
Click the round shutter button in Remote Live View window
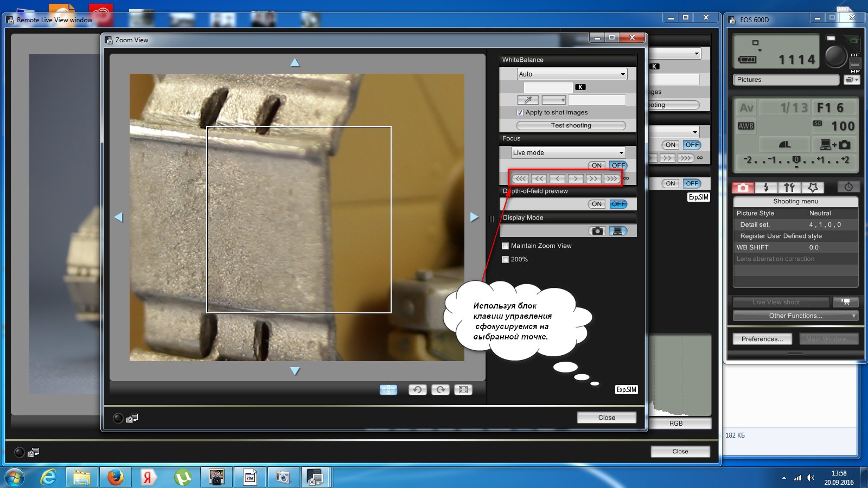[20, 452]
